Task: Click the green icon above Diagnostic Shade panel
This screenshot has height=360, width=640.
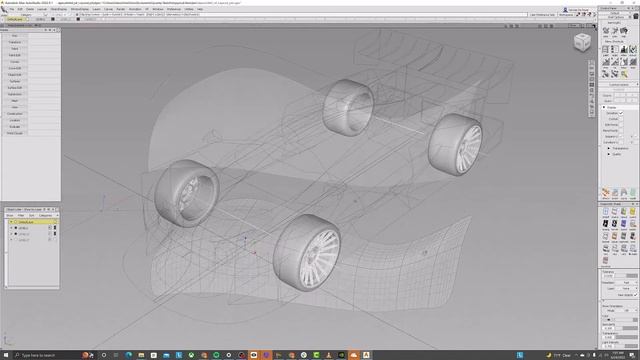Action: pos(633,193)
